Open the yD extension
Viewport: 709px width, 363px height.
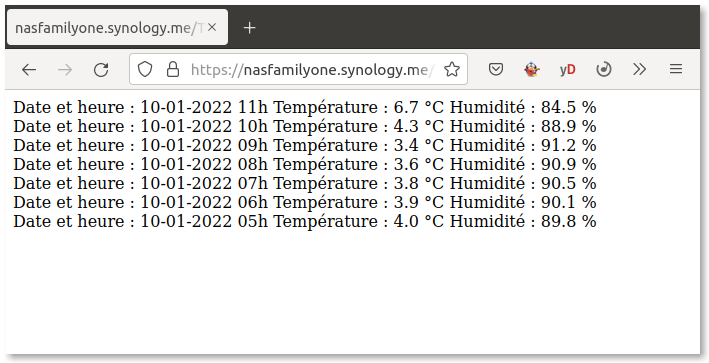tap(567, 70)
